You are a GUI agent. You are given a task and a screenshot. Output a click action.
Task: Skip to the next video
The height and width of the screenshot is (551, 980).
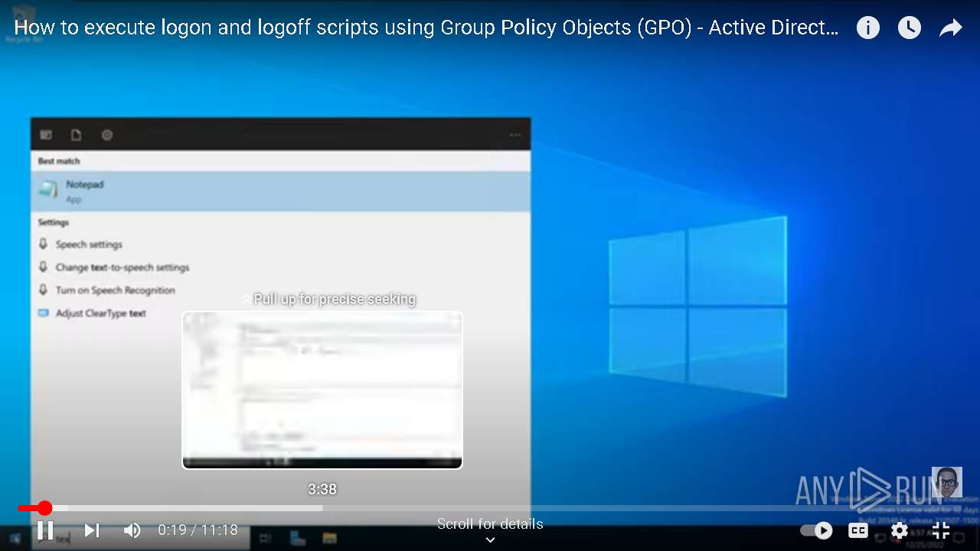(92, 530)
